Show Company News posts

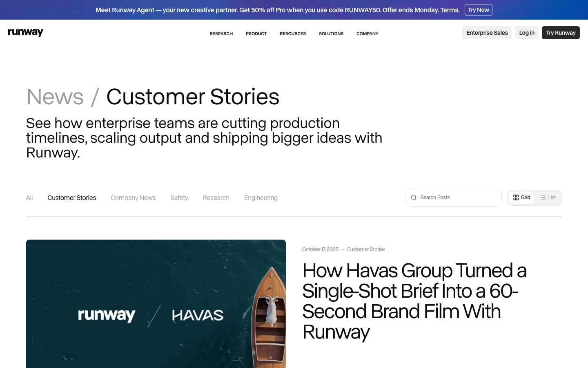[133, 198]
